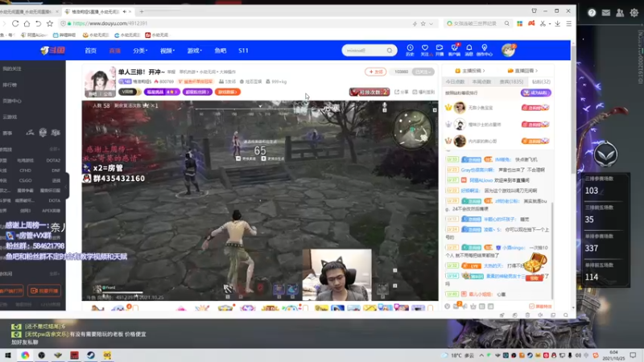Open the 首页 home tab
Image resolution: width=644 pixels, height=362 pixels.
tap(90, 51)
